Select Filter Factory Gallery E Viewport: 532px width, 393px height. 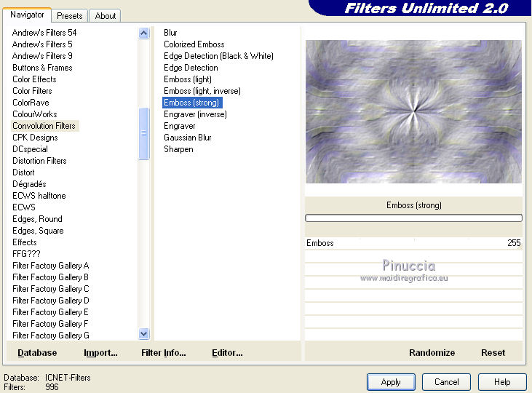click(50, 312)
